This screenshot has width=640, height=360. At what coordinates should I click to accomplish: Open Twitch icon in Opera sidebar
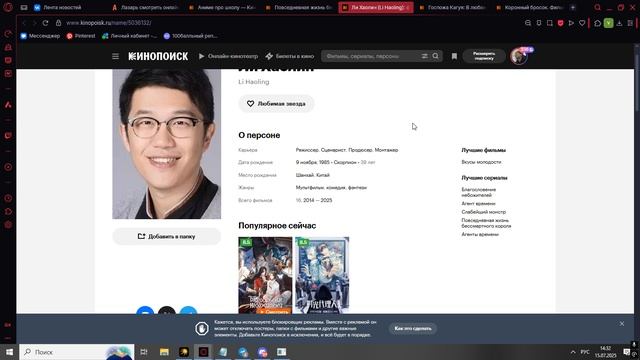pos(8,136)
